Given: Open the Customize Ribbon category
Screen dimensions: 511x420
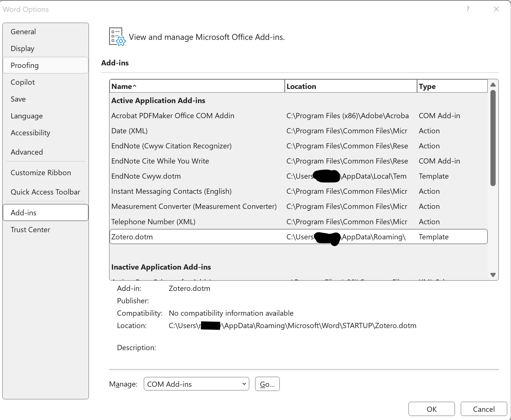Looking at the screenshot, I should click(46, 173).
